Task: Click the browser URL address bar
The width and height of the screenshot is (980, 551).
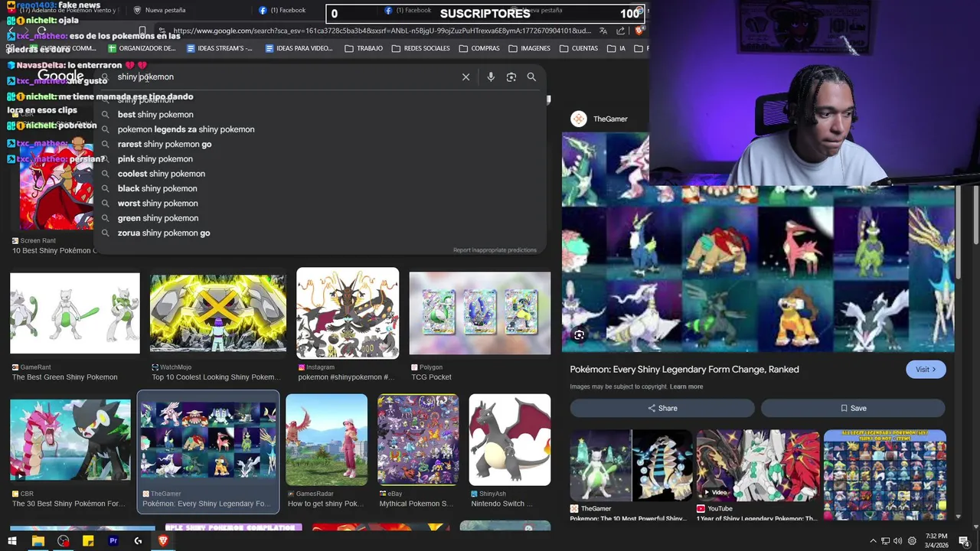Action: 381,31
